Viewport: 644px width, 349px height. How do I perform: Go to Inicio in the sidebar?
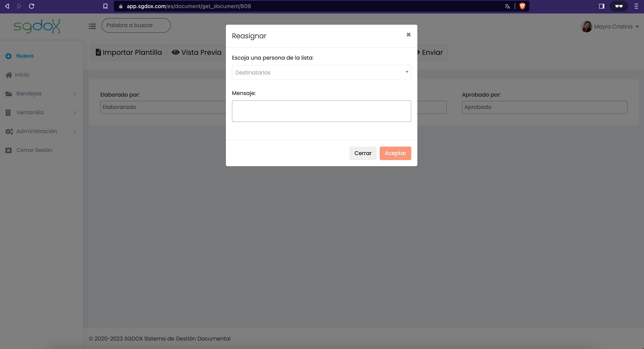coord(22,75)
